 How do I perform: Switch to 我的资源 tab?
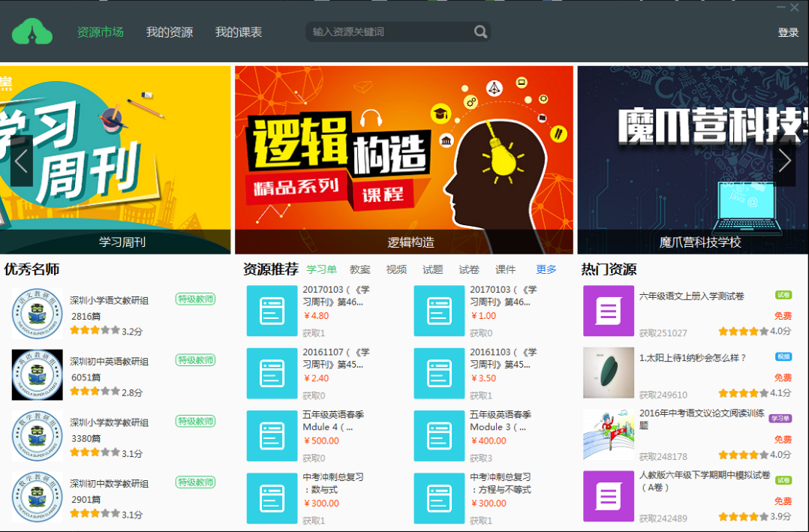pos(170,32)
